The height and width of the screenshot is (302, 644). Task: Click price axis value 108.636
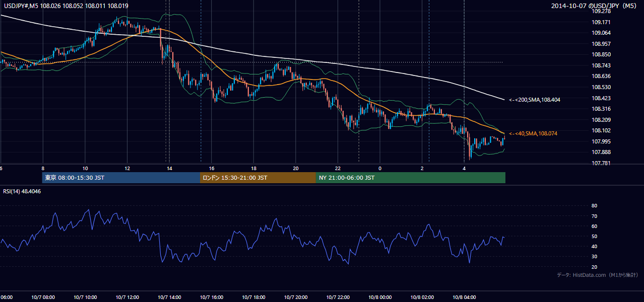pyautogui.click(x=601, y=77)
